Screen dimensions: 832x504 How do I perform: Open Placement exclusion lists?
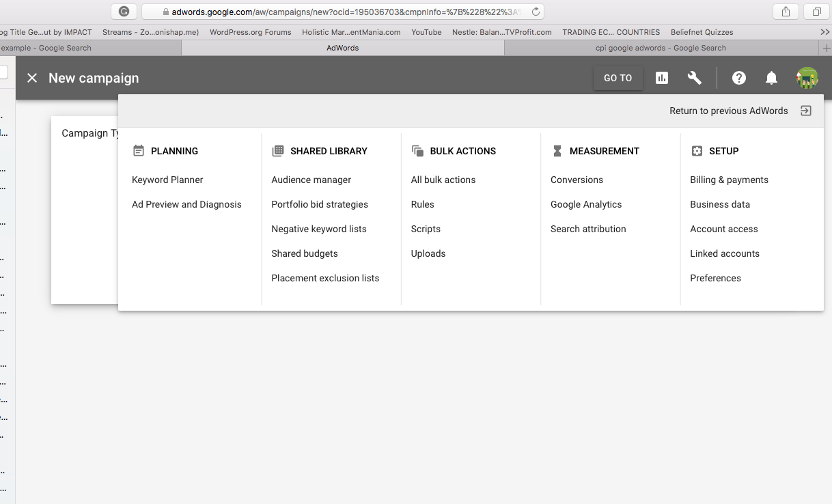(325, 278)
